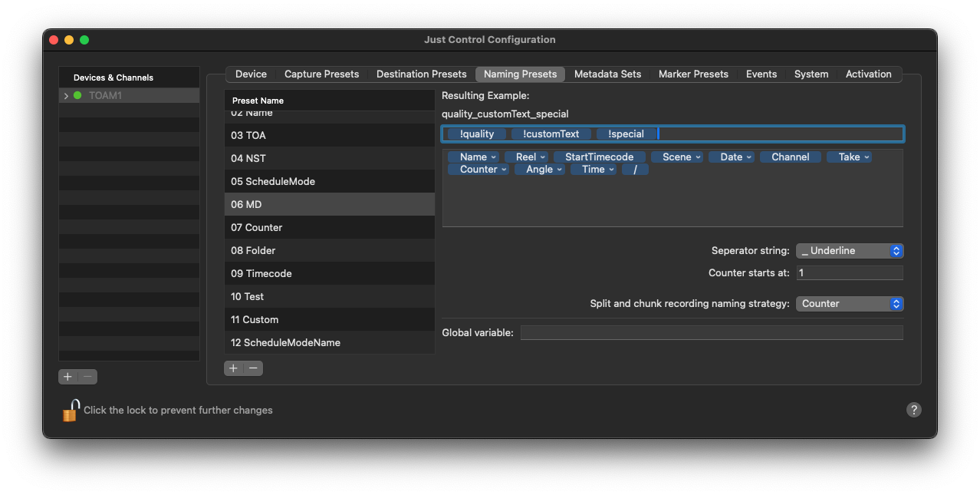
Task: Open the Capture Presets tab
Action: pos(321,74)
